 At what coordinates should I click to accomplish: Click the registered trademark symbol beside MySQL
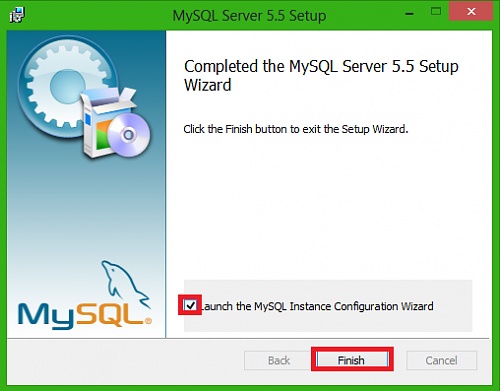pos(148,321)
